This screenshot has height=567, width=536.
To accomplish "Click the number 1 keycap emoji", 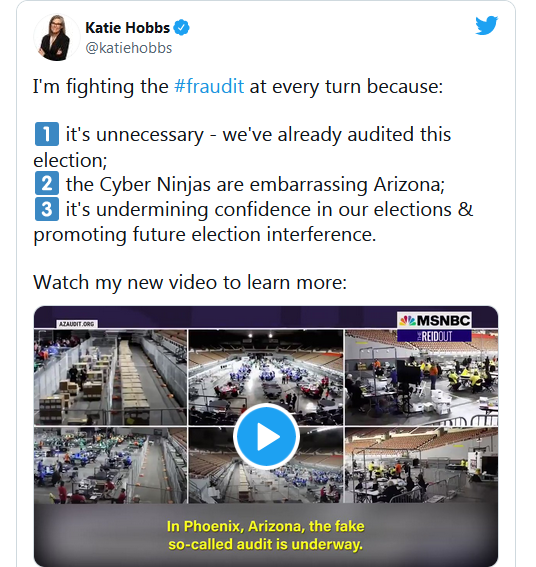I will [47, 134].
